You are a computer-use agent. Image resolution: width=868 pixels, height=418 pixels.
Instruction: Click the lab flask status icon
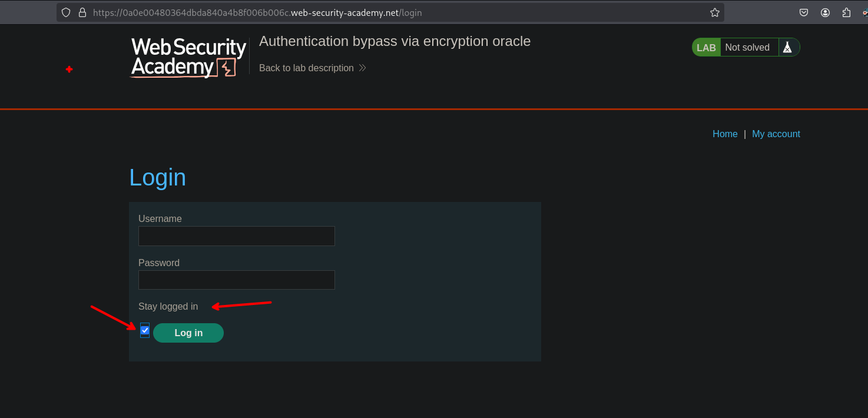[787, 48]
